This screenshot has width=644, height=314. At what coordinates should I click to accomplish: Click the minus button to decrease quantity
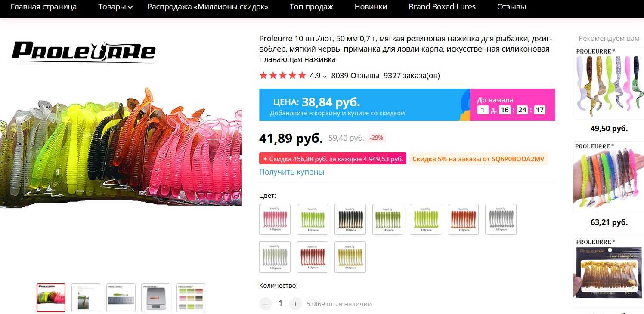pyautogui.click(x=266, y=304)
